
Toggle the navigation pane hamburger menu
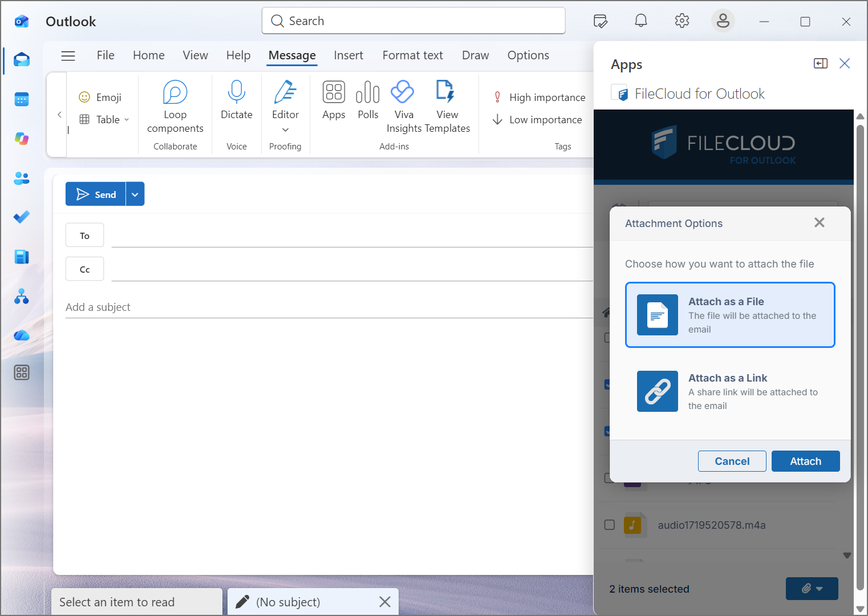(x=68, y=55)
